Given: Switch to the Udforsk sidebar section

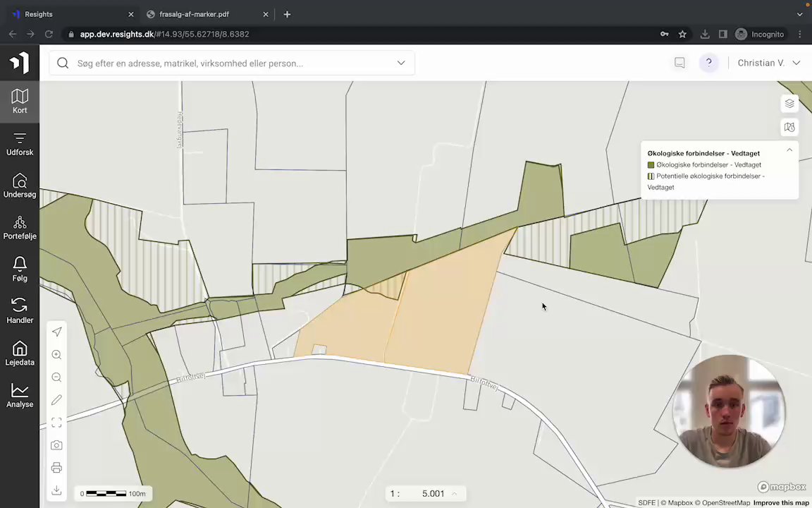Looking at the screenshot, I should pyautogui.click(x=20, y=144).
